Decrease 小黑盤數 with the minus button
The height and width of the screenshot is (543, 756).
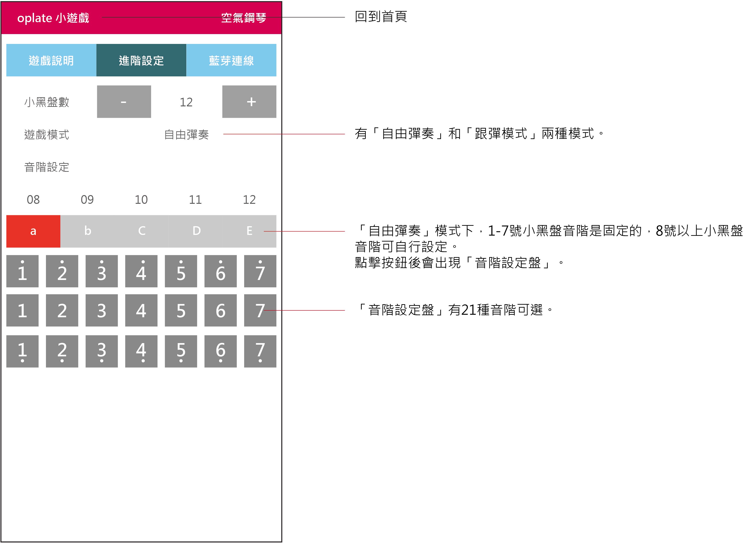[124, 102]
